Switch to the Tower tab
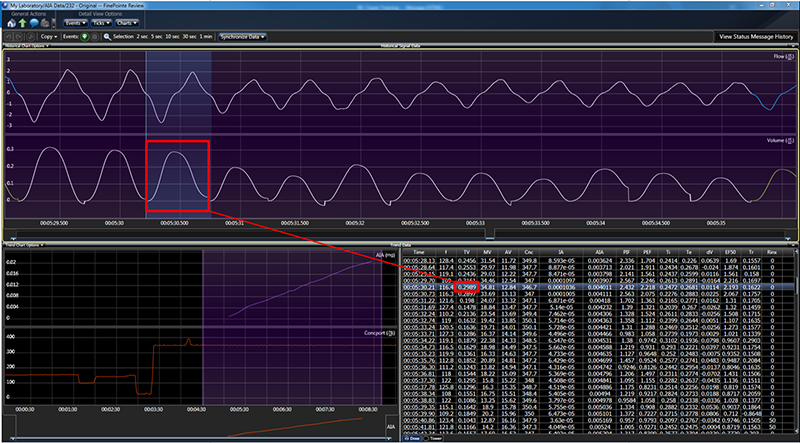 [433, 438]
